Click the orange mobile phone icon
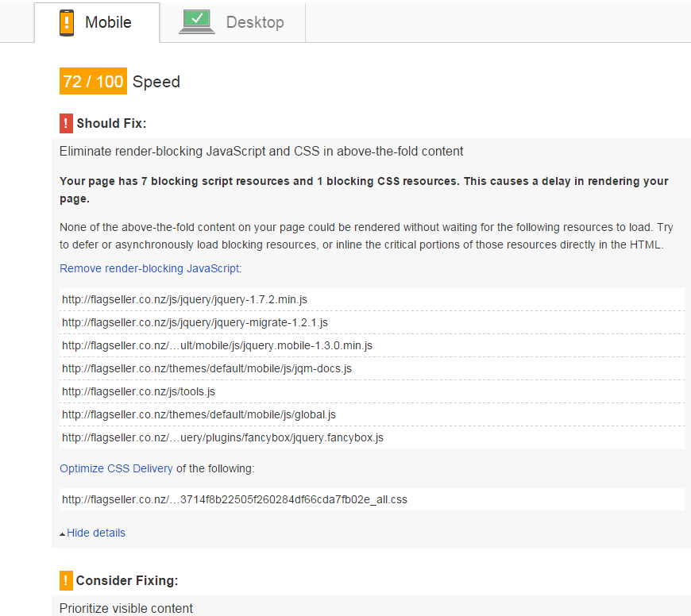 67,22
